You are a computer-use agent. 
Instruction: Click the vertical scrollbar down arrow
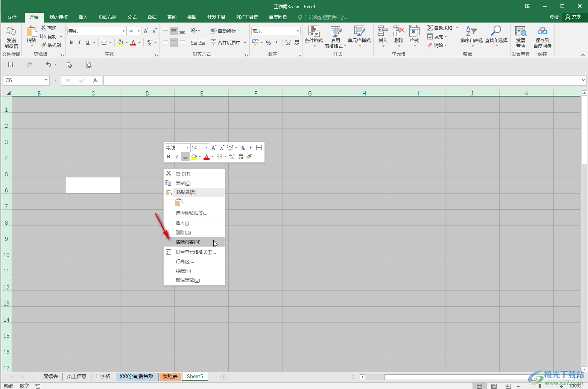pyautogui.click(x=584, y=369)
